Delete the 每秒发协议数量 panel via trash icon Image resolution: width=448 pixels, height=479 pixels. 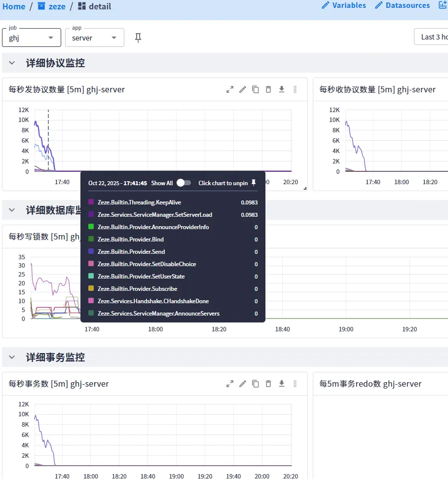(x=268, y=89)
